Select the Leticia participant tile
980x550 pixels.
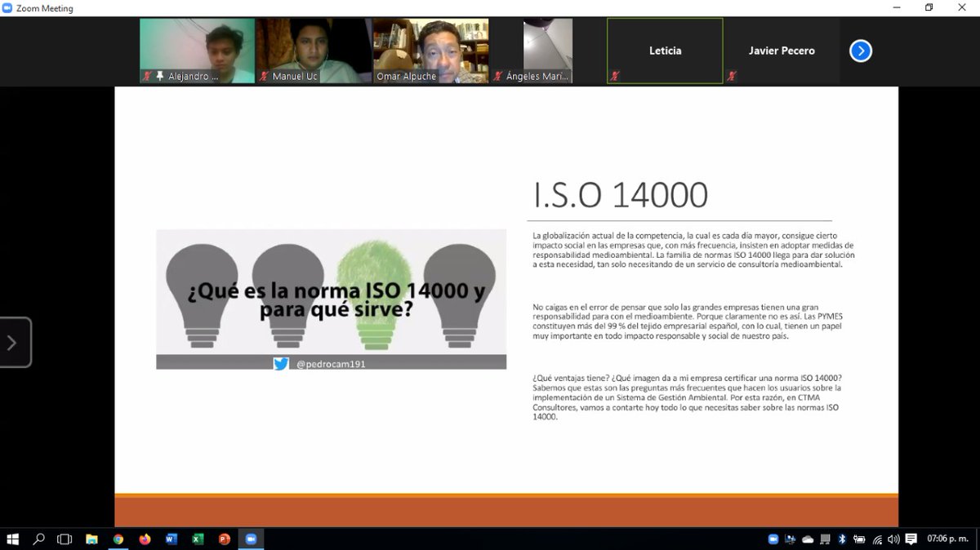(665, 51)
